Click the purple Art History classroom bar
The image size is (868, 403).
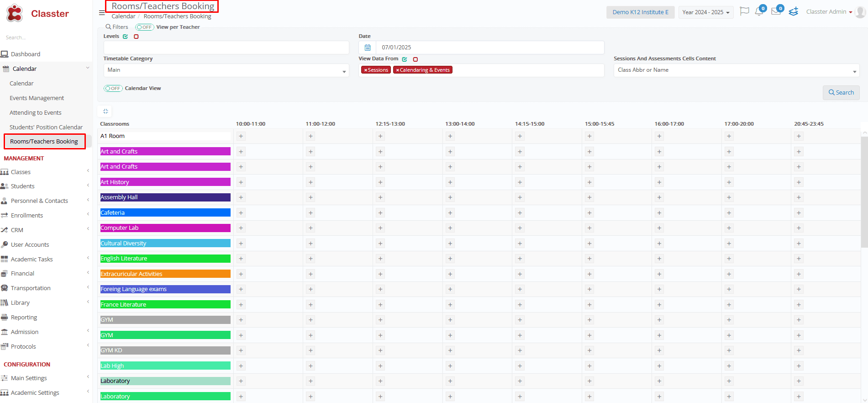[165, 182]
